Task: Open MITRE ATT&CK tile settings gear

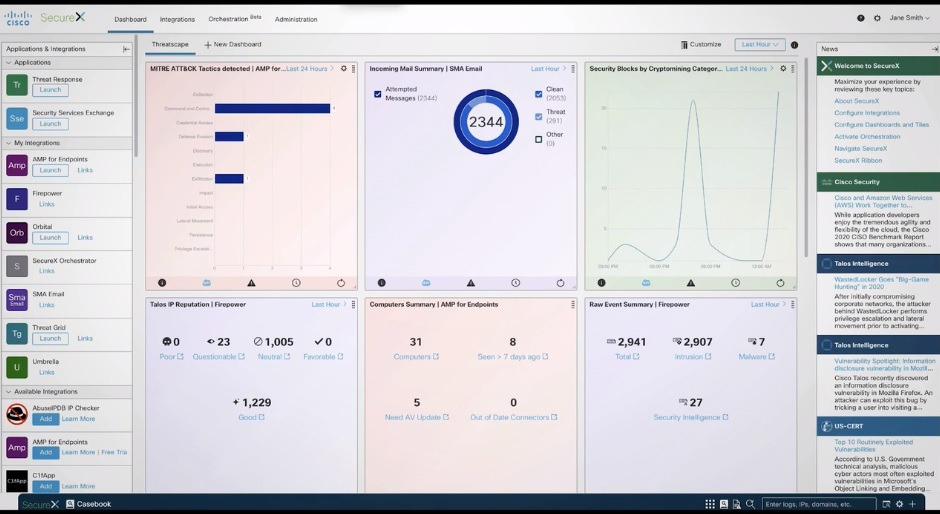Action: 344,68
